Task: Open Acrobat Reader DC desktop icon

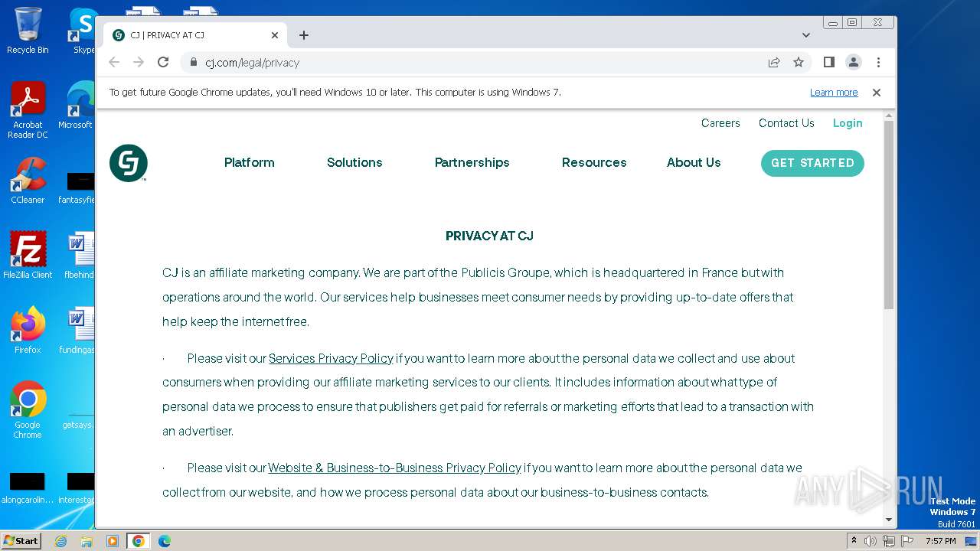Action: 28,110
